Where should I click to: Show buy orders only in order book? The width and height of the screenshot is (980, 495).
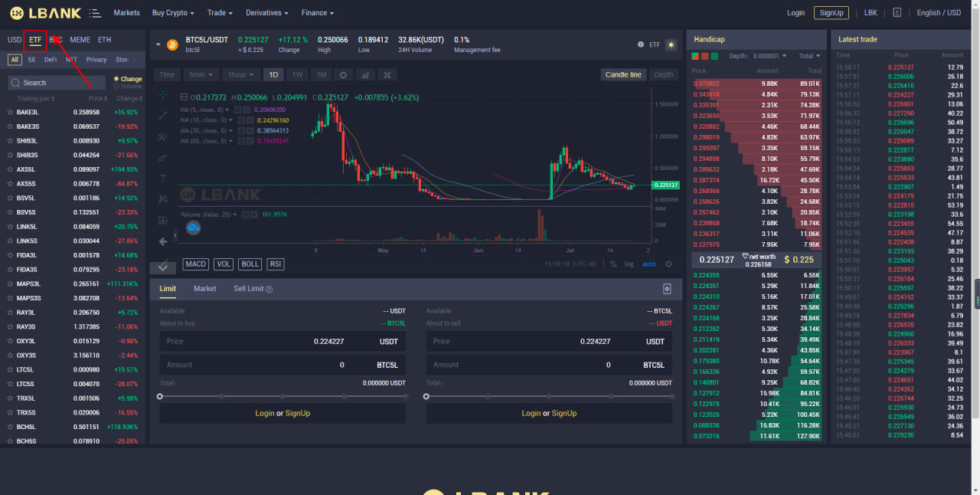click(715, 56)
